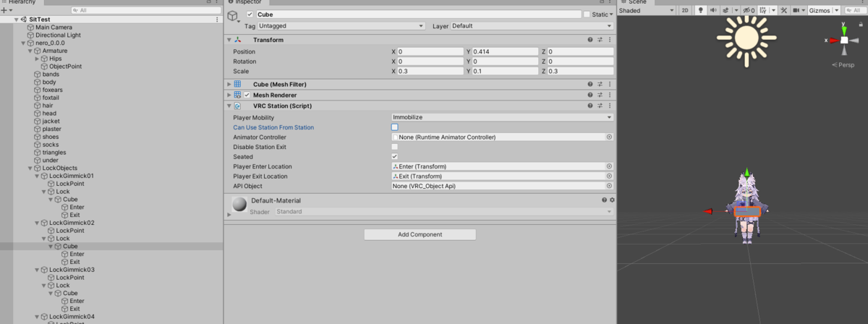
Task: Collapse the Transform component
Action: tap(229, 40)
